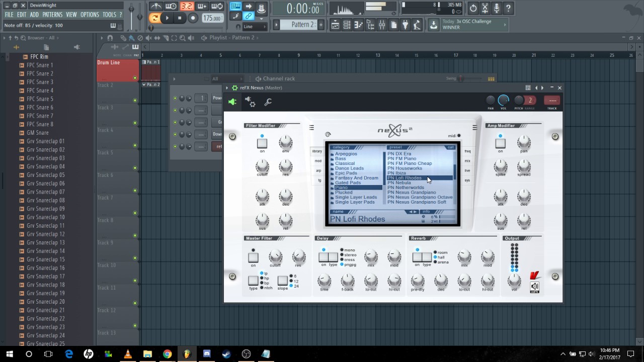
Task: Open the Line snap dropdown
Action: [x=255, y=27]
